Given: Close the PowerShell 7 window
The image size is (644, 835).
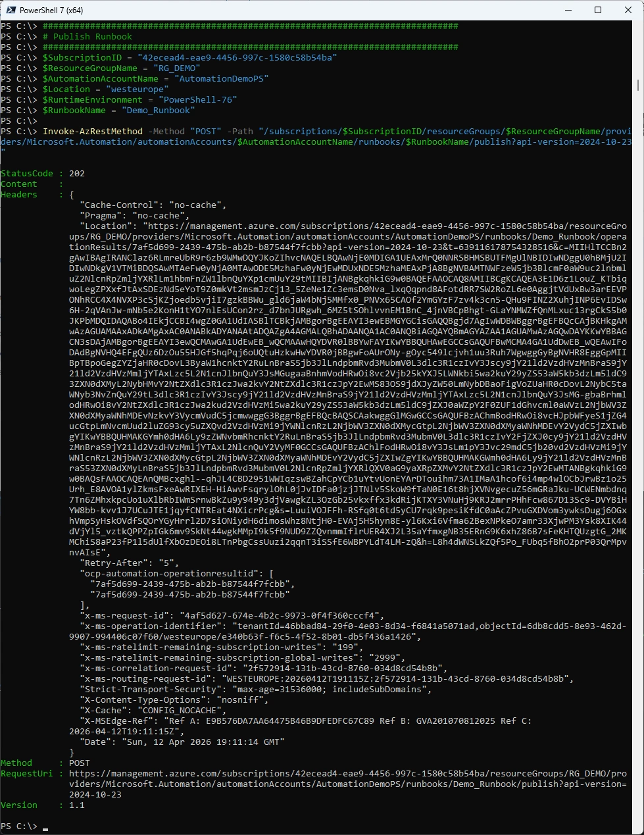Looking at the screenshot, I should pos(628,10).
